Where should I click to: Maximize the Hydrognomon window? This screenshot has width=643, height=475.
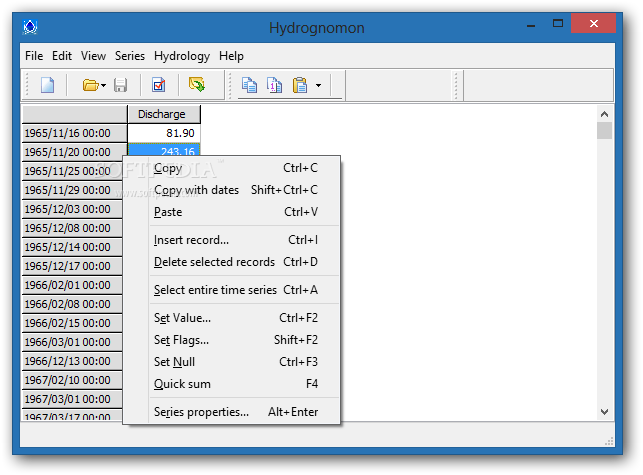coord(558,24)
